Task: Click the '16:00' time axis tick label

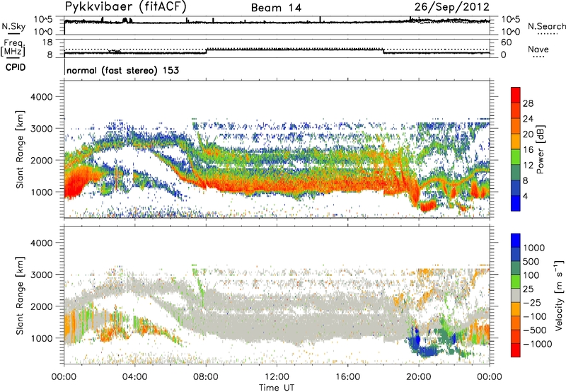Action: coord(347,377)
